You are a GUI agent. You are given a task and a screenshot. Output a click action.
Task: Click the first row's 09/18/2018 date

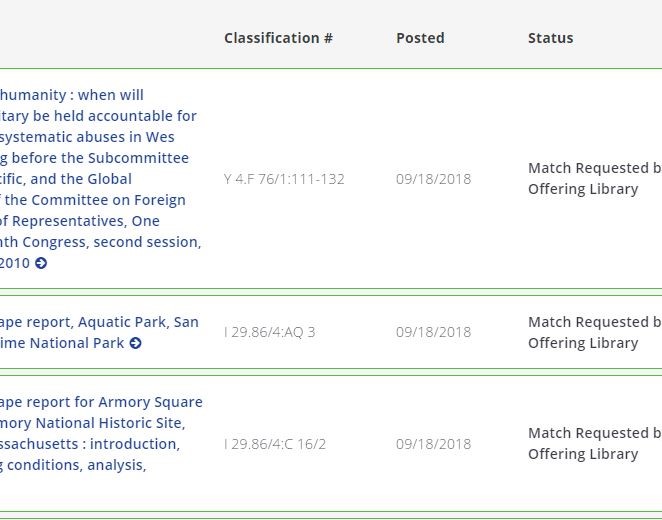[x=433, y=179]
